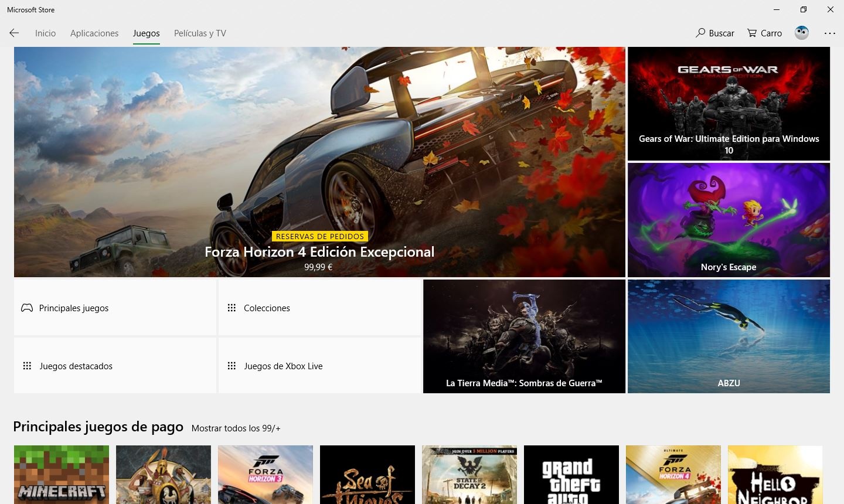The image size is (844, 504).
Task: Restore down the Microsoft Store window
Action: (804, 9)
